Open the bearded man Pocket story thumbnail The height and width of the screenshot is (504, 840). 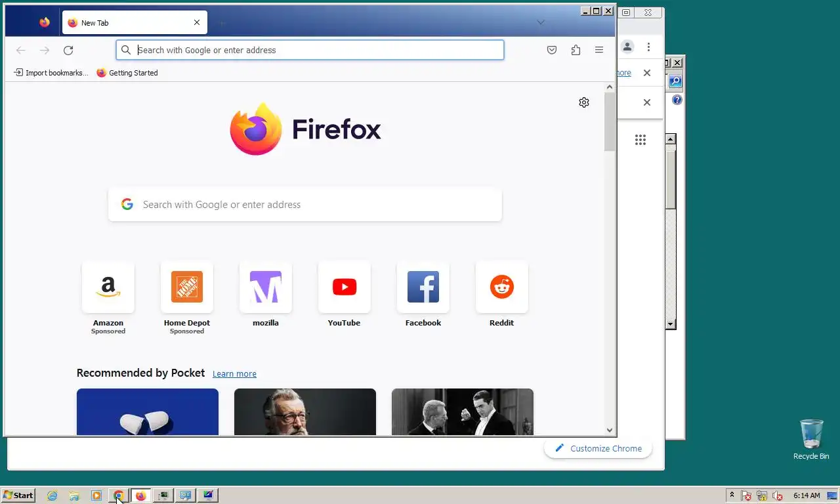point(305,411)
